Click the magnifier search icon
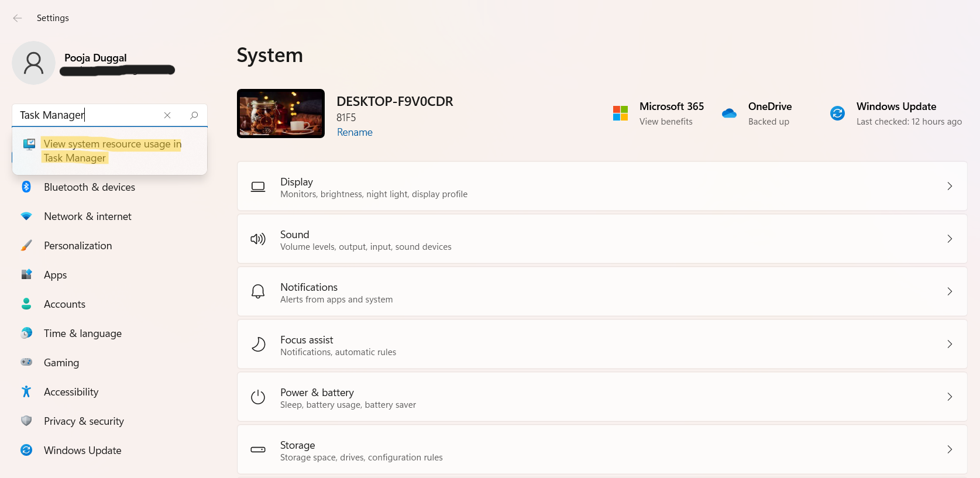 pyautogui.click(x=194, y=115)
